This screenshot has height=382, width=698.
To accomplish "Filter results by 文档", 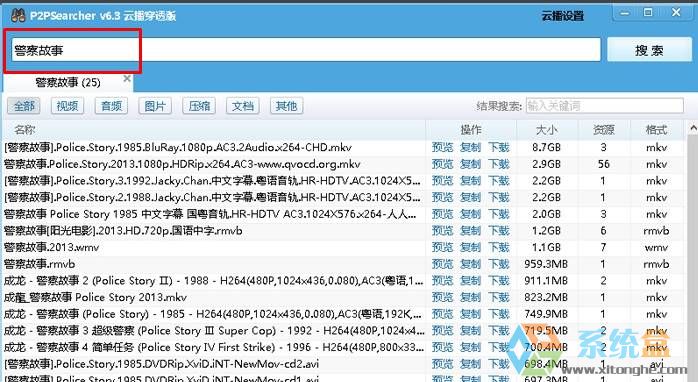I will (x=243, y=106).
